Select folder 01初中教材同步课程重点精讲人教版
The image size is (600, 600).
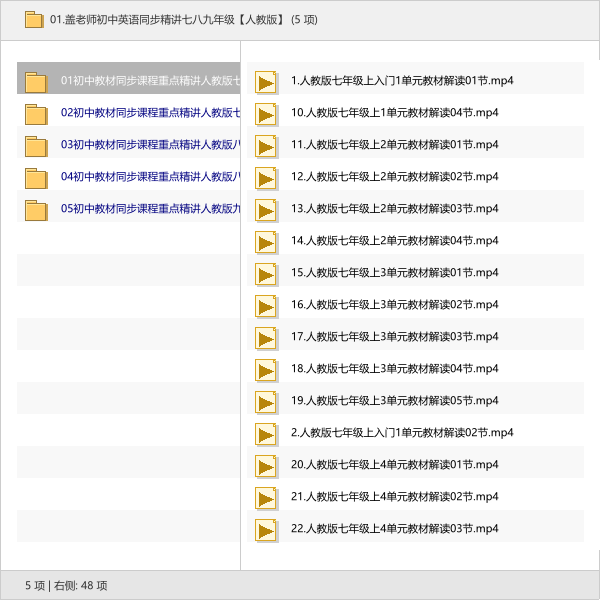(x=150, y=80)
